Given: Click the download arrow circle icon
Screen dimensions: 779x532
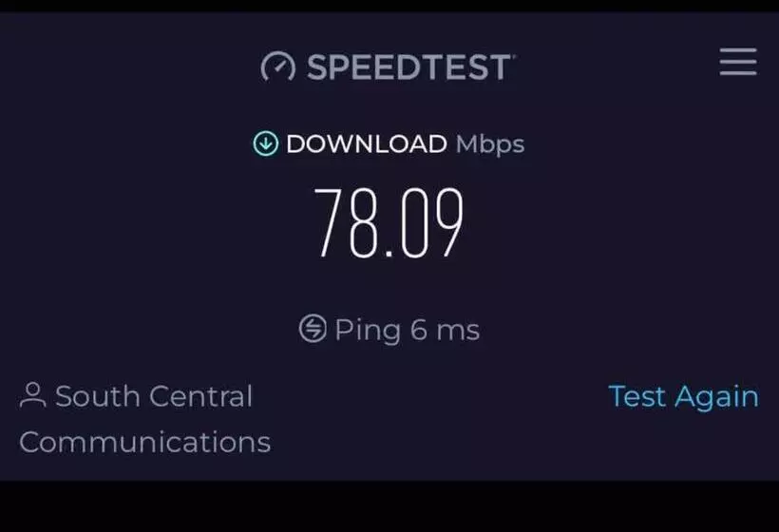Looking at the screenshot, I should (266, 143).
